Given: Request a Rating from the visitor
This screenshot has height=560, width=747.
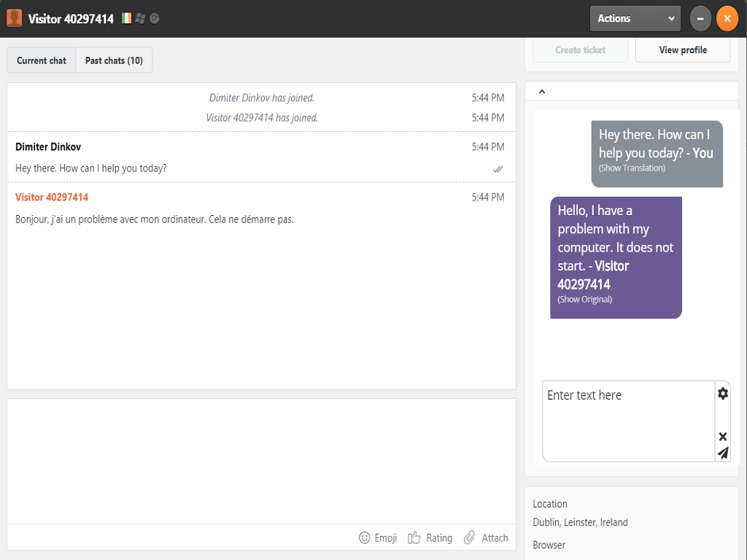Looking at the screenshot, I should tap(430, 538).
